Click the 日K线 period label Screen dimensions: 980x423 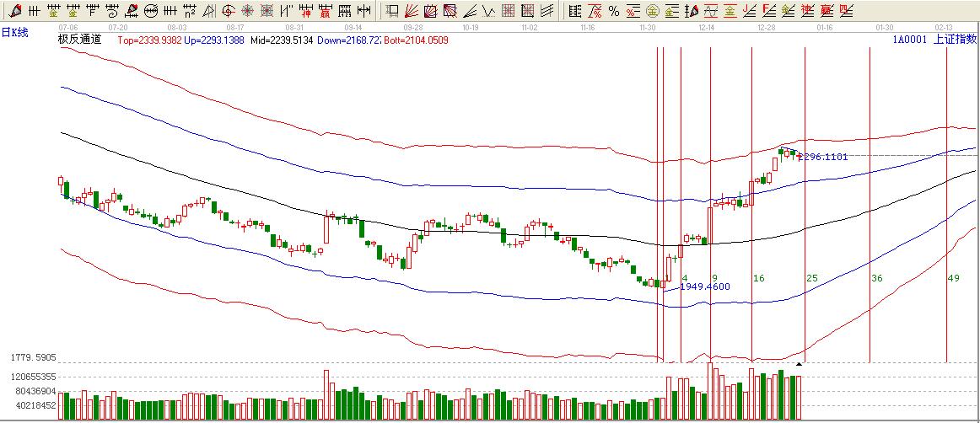click(14, 32)
